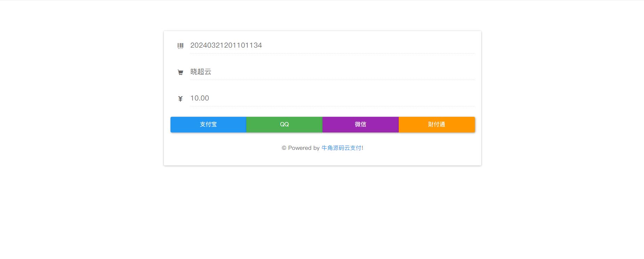Choose the green QQ payment button
Image resolution: width=644 pixels, height=259 pixels.
point(284,124)
